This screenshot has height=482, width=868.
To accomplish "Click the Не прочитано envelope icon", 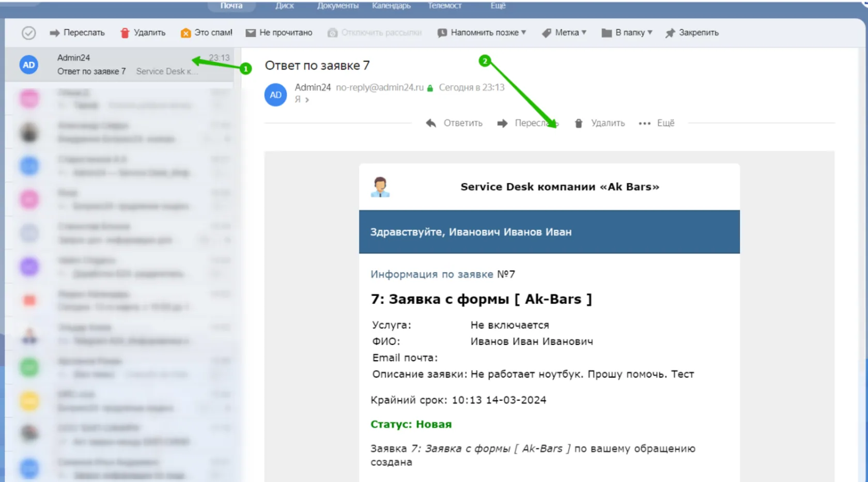I will 251,33.
